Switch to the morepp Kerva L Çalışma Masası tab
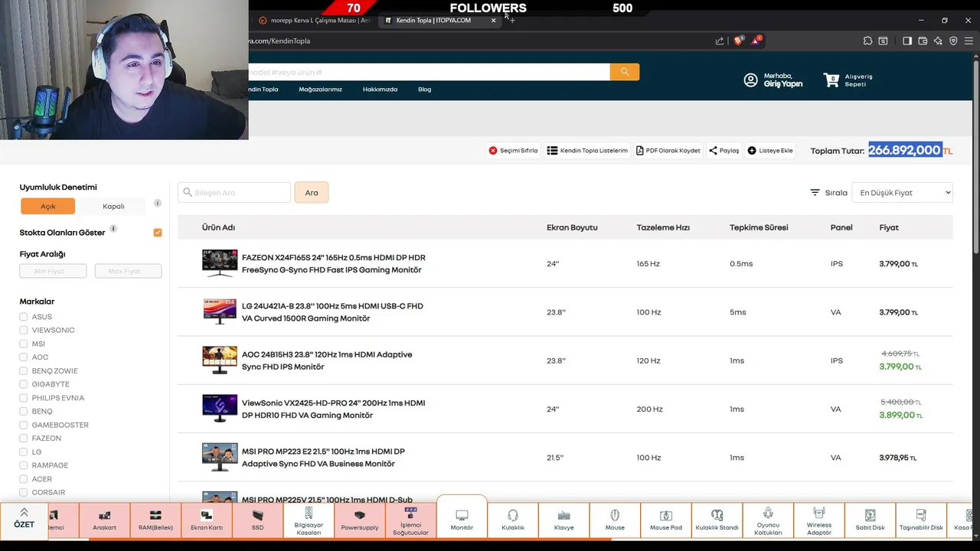The width and height of the screenshot is (980, 551). [x=314, y=21]
